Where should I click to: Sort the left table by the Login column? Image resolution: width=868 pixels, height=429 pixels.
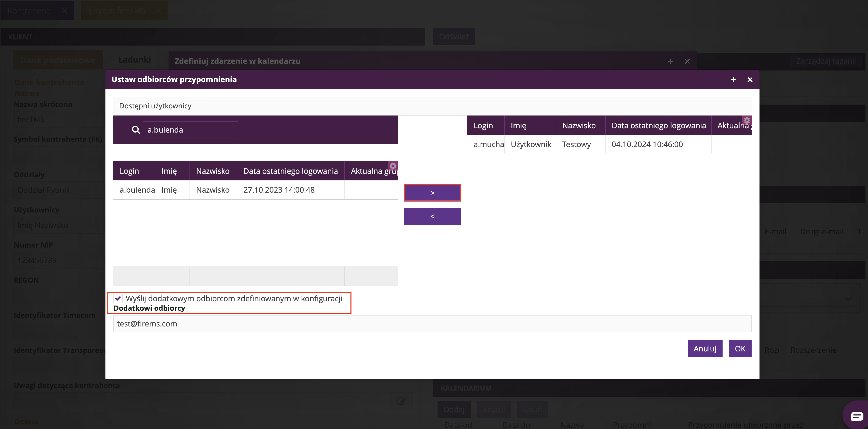(x=130, y=171)
